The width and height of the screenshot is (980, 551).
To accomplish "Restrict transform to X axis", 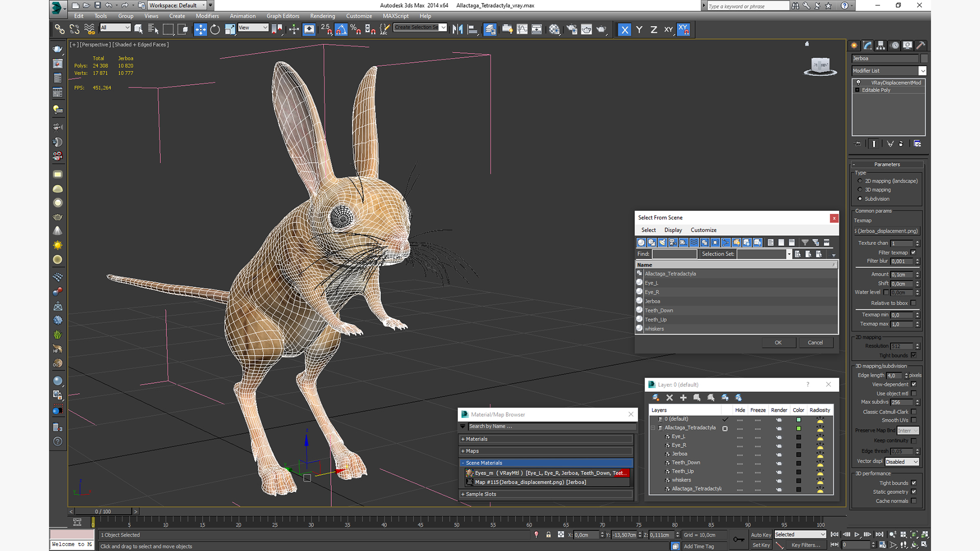I will click(624, 30).
